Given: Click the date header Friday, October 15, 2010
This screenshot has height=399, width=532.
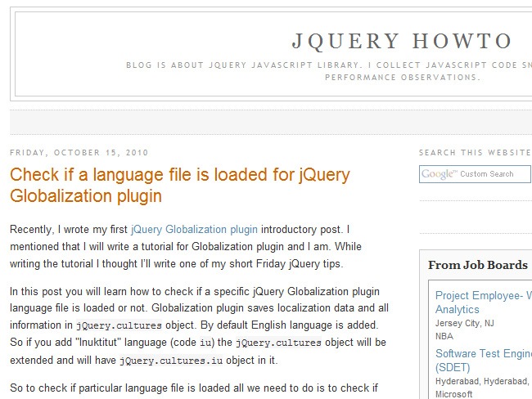Looking at the screenshot, I should tap(79, 153).
